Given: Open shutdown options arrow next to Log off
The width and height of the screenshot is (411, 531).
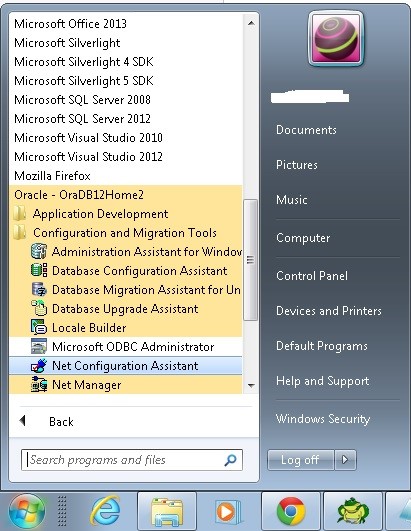Looking at the screenshot, I should (345, 460).
